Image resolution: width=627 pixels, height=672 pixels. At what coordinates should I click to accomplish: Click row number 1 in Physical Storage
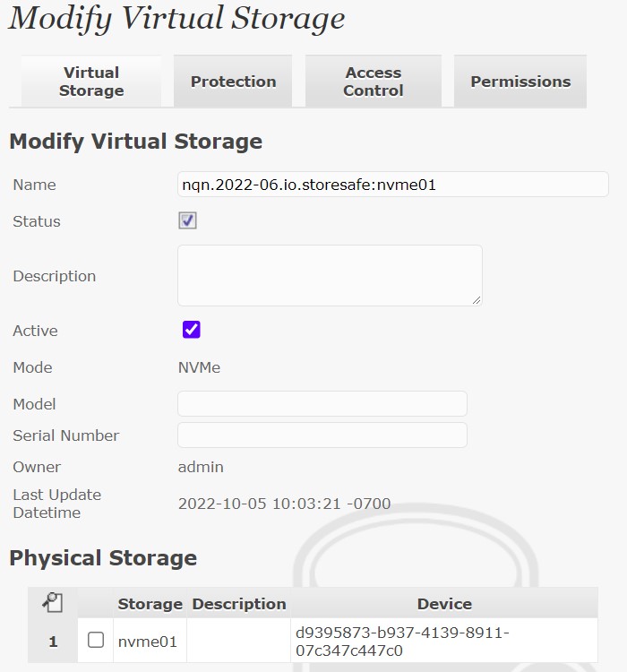[53, 642]
